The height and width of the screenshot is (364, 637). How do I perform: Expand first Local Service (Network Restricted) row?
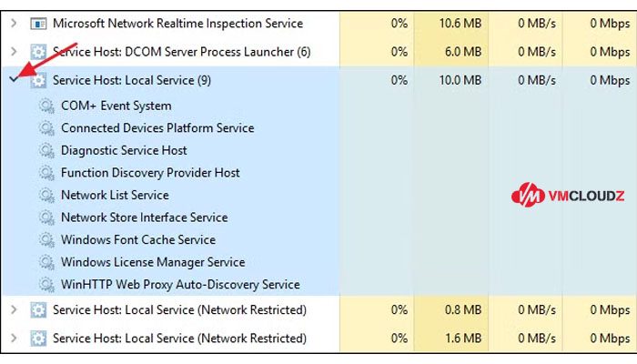click(x=14, y=309)
